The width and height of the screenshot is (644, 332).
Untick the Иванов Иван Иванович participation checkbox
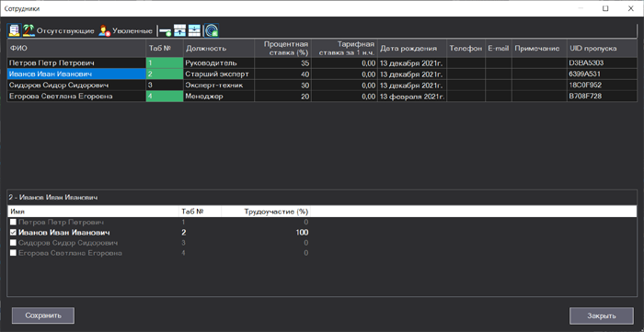[13, 233]
